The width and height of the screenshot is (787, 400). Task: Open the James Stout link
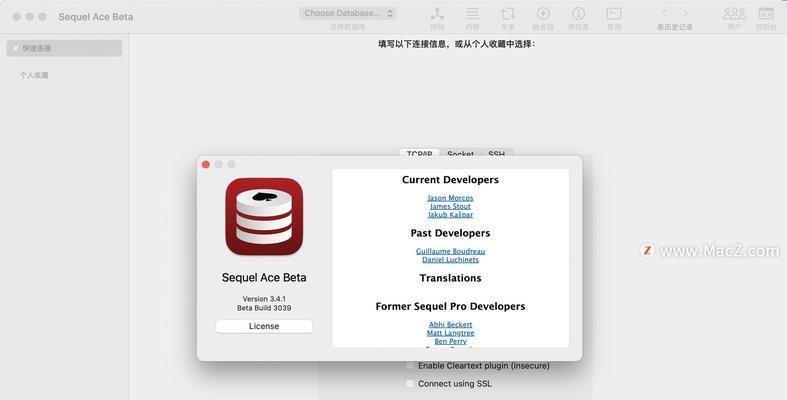(450, 206)
